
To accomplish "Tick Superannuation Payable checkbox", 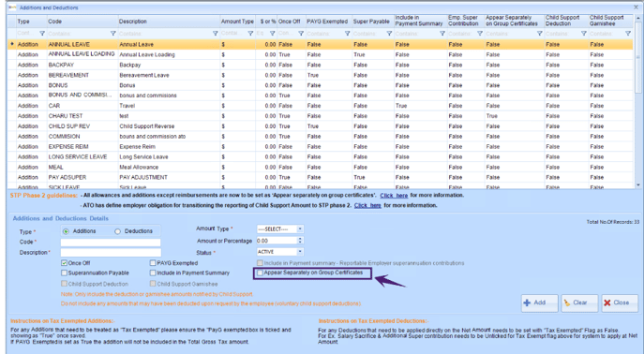I will pyautogui.click(x=64, y=273).
